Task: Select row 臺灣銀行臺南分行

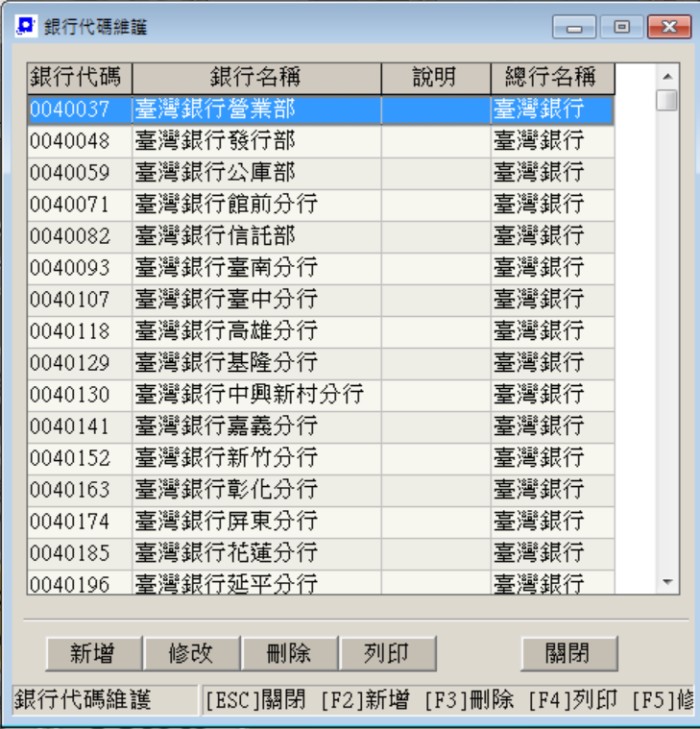Action: (x=321, y=268)
